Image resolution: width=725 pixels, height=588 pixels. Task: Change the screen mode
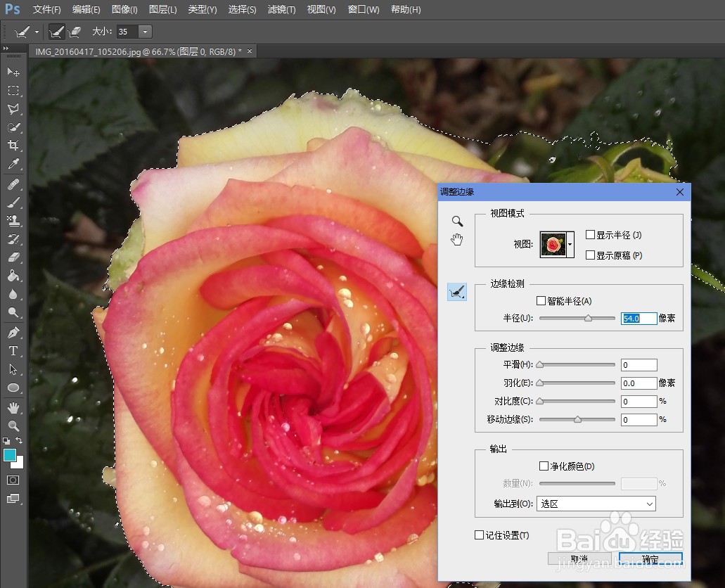click(x=13, y=499)
